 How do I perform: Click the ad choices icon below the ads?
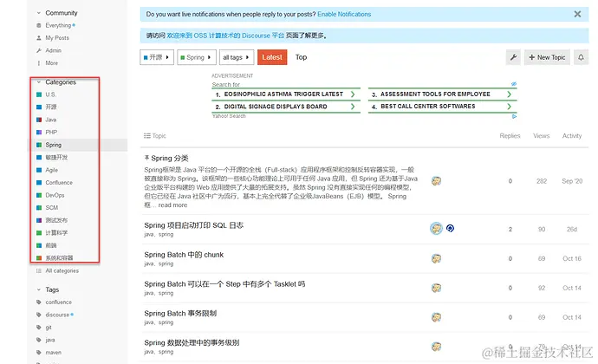[x=514, y=116]
